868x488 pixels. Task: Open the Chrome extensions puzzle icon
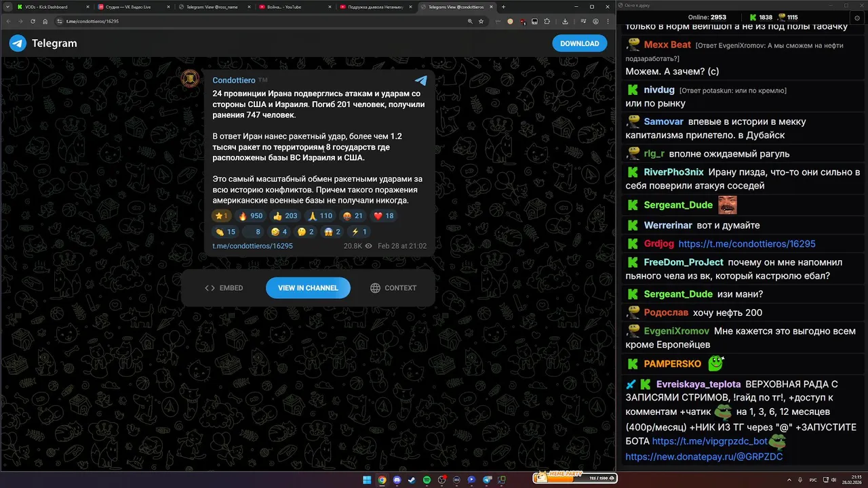click(547, 21)
